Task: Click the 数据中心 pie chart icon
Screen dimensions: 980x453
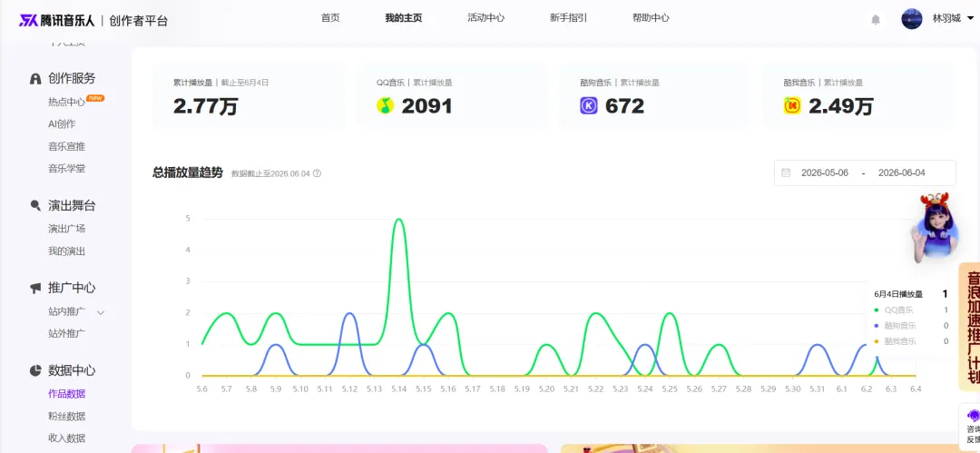Action: [x=35, y=370]
